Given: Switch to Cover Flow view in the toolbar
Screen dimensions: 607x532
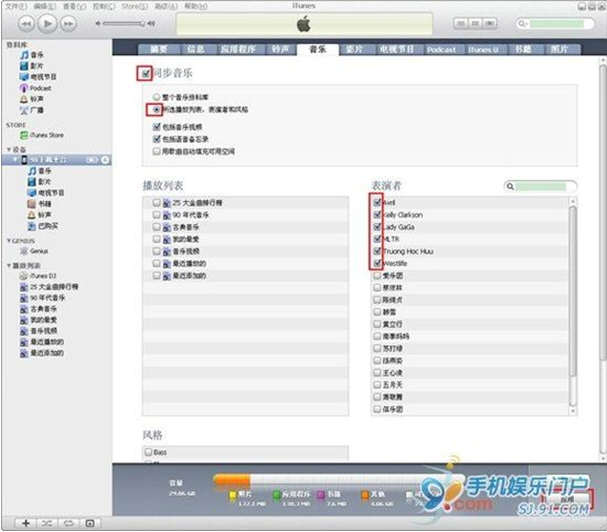Looking at the screenshot, I should (490, 24).
